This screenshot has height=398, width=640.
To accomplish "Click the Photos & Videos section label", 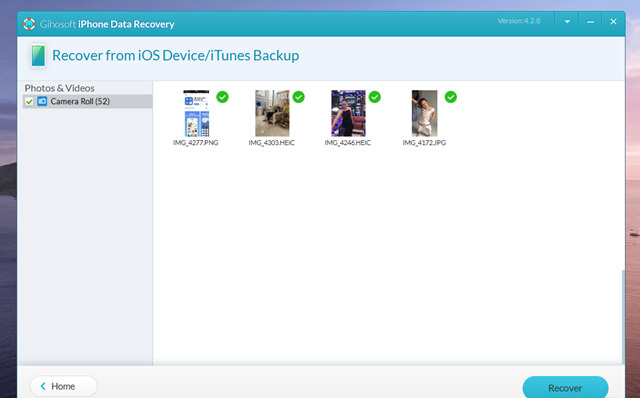I will (x=59, y=88).
